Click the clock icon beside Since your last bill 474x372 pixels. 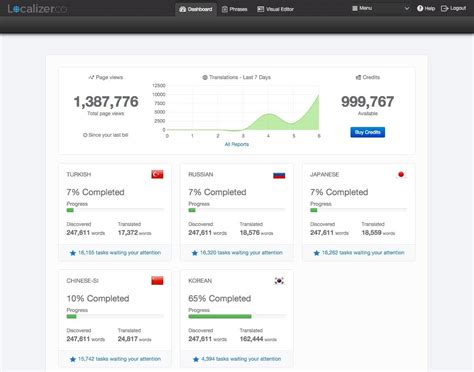pyautogui.click(x=85, y=135)
